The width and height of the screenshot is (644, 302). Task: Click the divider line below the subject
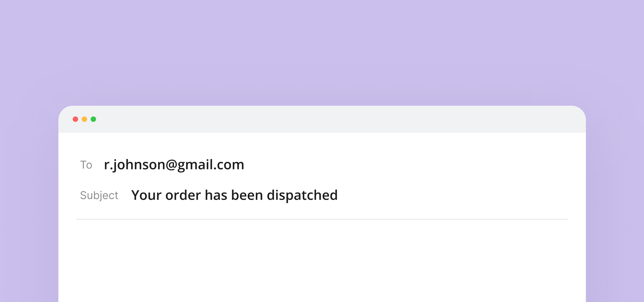tap(322, 219)
